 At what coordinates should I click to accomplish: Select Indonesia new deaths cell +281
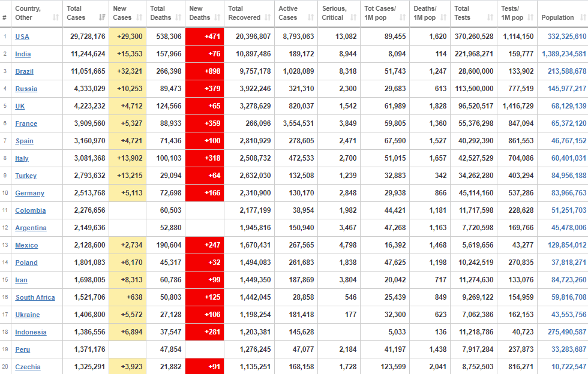(205, 332)
